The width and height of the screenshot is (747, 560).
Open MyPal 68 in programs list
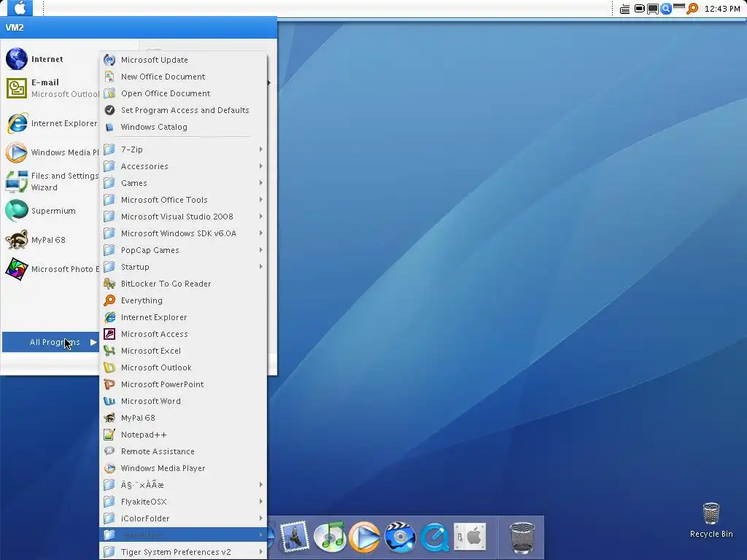183,418
